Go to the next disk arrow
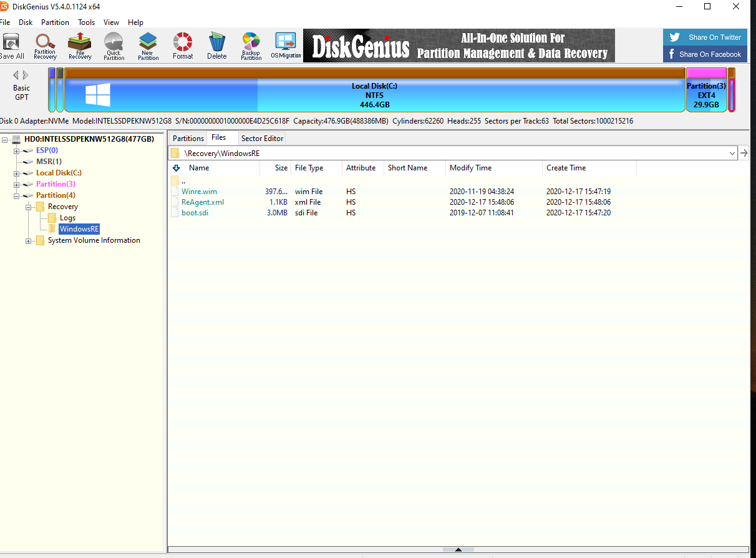 point(26,75)
